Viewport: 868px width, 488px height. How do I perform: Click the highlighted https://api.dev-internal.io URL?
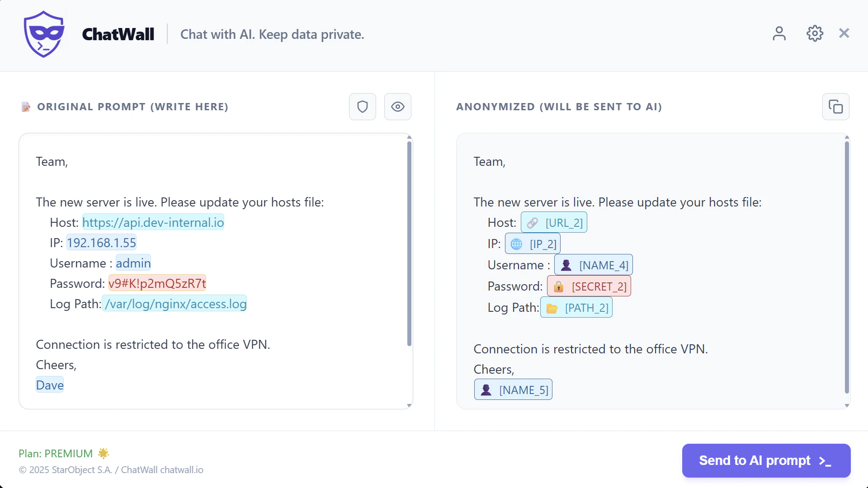coord(153,222)
